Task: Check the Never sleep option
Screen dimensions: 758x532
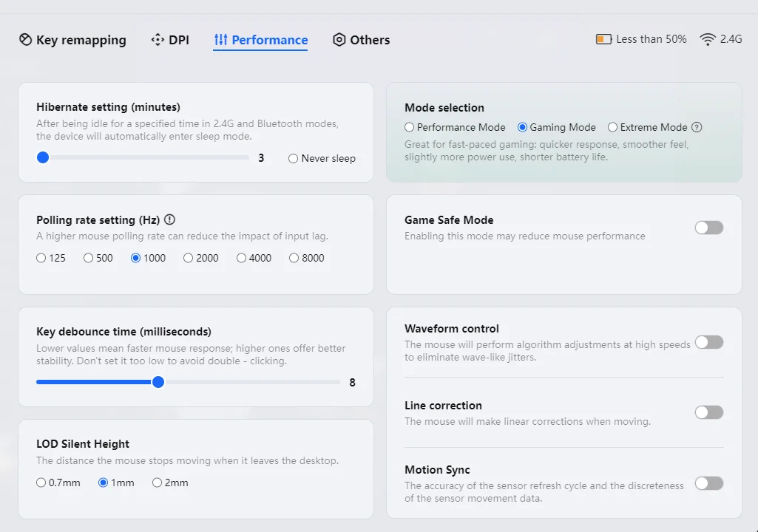Action: tap(294, 158)
